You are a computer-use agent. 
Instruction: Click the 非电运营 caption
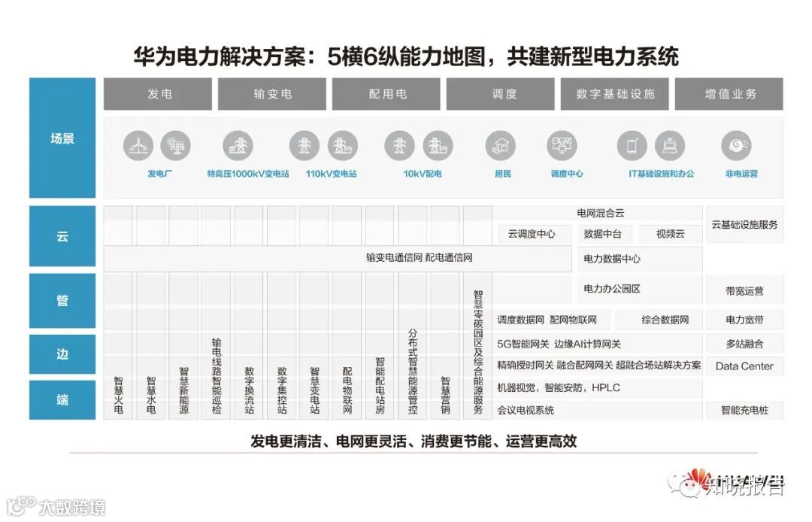pos(741,174)
